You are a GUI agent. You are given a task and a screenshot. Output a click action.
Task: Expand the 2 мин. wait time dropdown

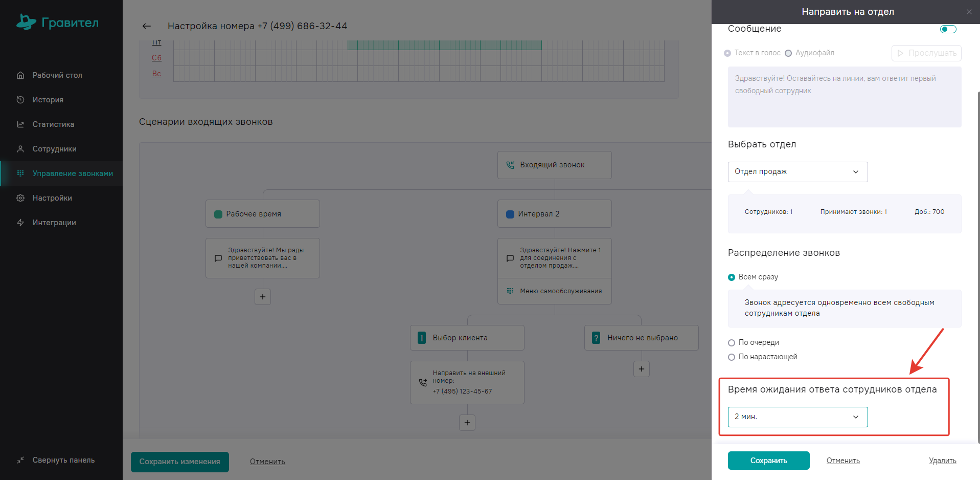click(797, 417)
